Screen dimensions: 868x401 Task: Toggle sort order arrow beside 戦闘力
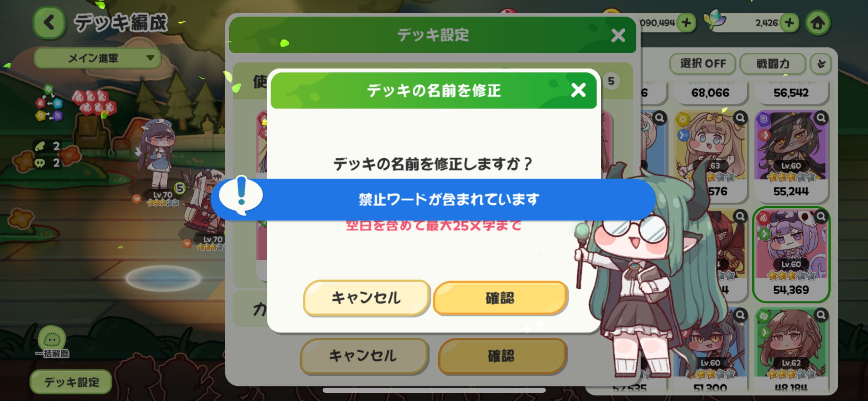(821, 64)
